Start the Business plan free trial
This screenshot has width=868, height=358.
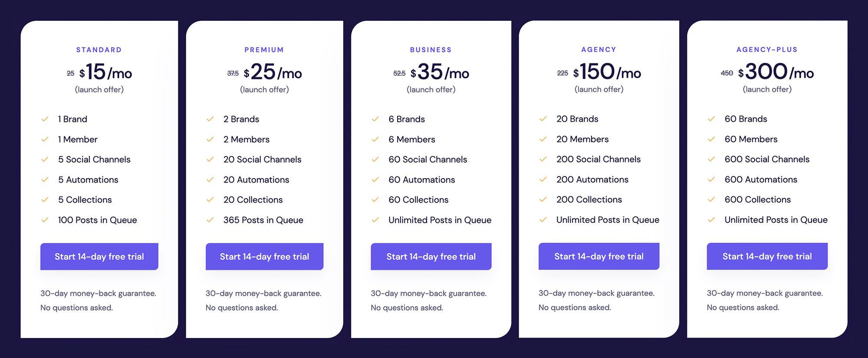[431, 256]
